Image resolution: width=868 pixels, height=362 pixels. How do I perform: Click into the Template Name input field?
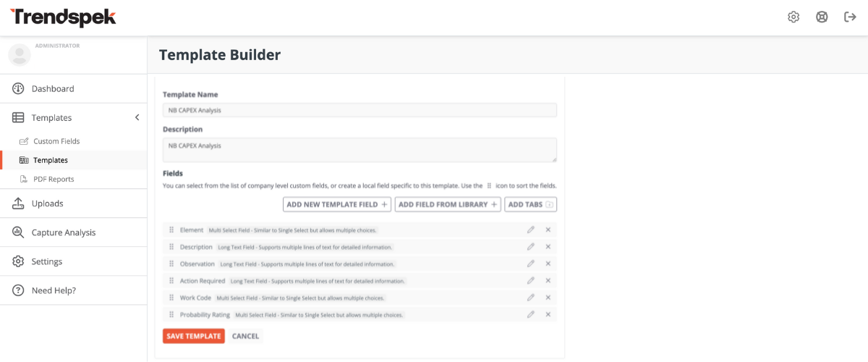pyautogui.click(x=359, y=110)
